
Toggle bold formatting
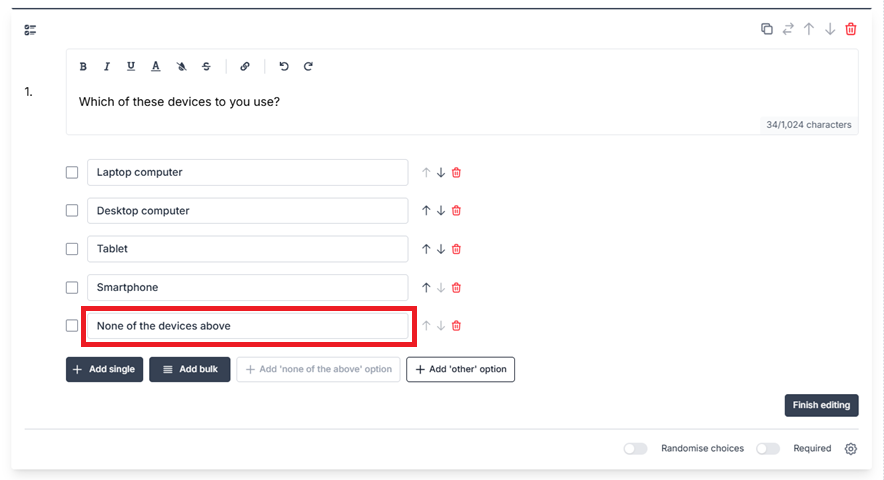83,67
